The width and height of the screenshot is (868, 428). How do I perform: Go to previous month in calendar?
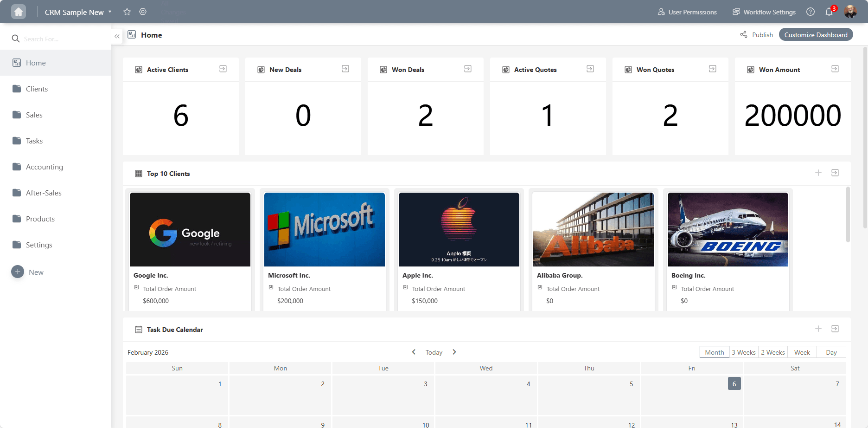tap(414, 352)
